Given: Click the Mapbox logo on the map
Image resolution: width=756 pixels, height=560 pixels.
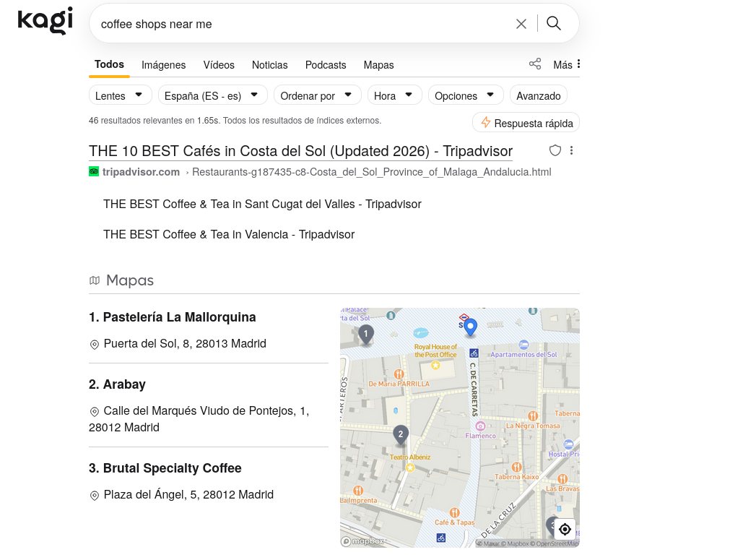Looking at the screenshot, I should 362,541.
